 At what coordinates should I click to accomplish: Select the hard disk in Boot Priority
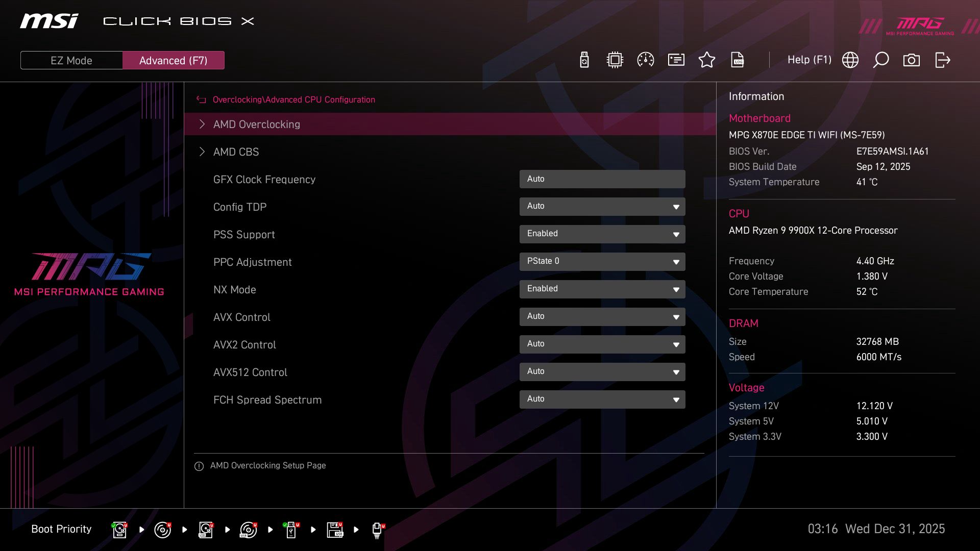pyautogui.click(x=119, y=530)
